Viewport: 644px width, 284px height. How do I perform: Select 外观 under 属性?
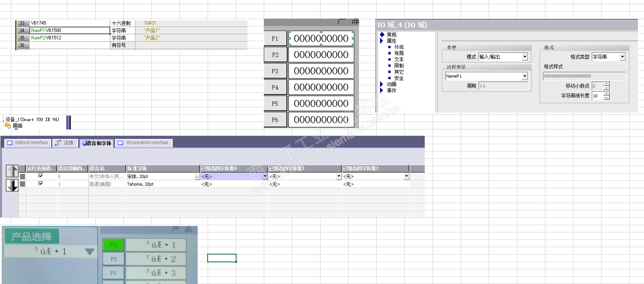pyautogui.click(x=399, y=47)
